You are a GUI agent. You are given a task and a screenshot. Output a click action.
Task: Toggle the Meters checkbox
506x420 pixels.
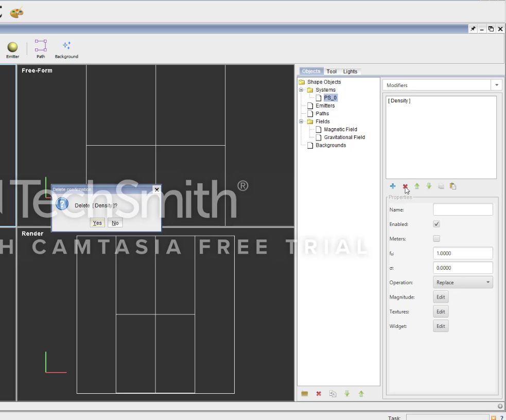click(x=437, y=238)
